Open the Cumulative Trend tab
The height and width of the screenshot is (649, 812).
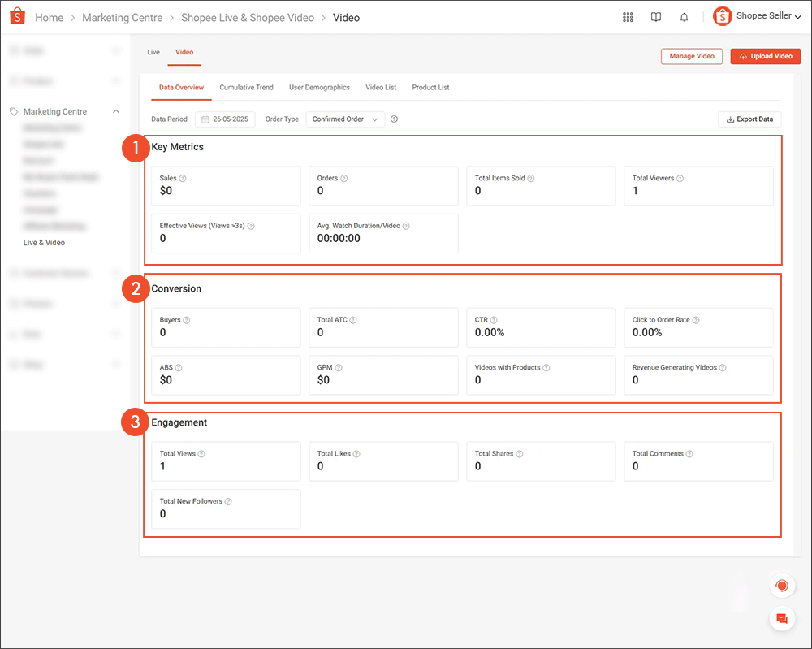point(247,88)
